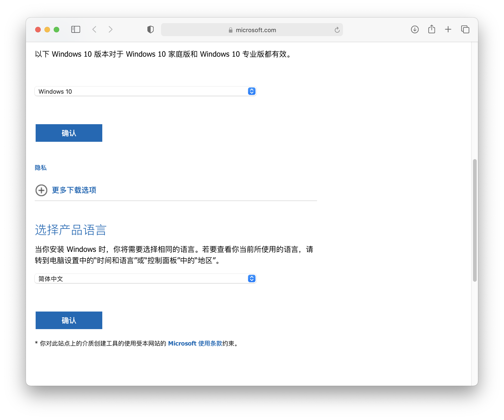This screenshot has height=420, width=504.
Task: Show the tab overview
Action: [465, 30]
